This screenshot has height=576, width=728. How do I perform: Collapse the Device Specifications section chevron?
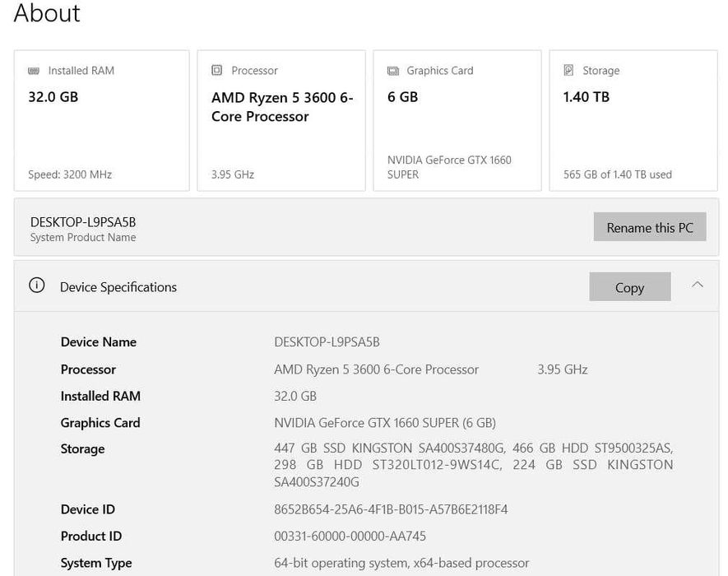click(698, 285)
